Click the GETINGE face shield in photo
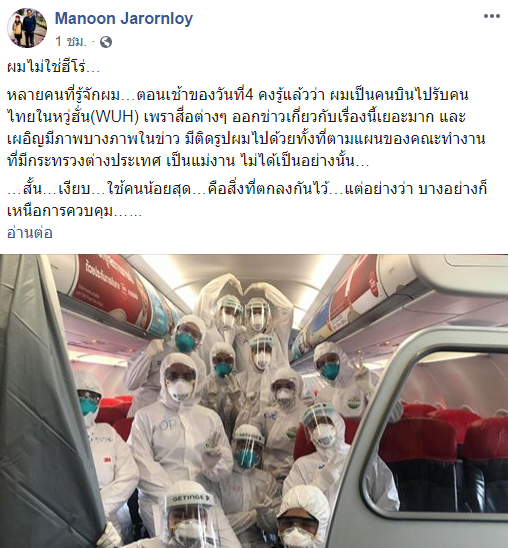The image size is (508, 548). [x=191, y=498]
